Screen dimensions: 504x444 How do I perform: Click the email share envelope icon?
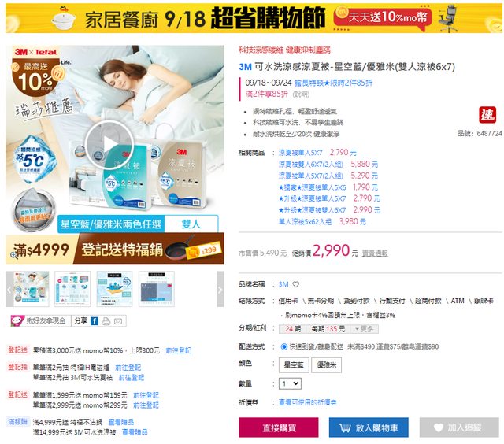tap(118, 321)
